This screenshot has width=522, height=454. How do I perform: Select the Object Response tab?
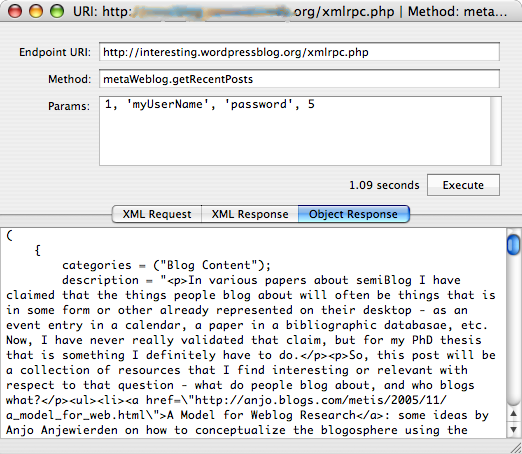tap(353, 214)
